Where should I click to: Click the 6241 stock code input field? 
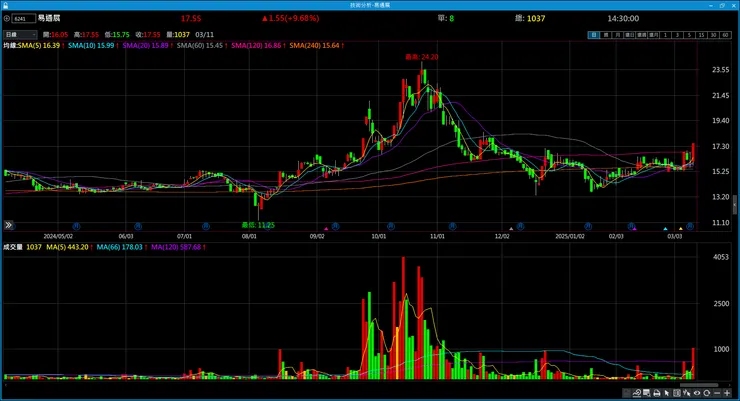pyautogui.click(x=24, y=18)
